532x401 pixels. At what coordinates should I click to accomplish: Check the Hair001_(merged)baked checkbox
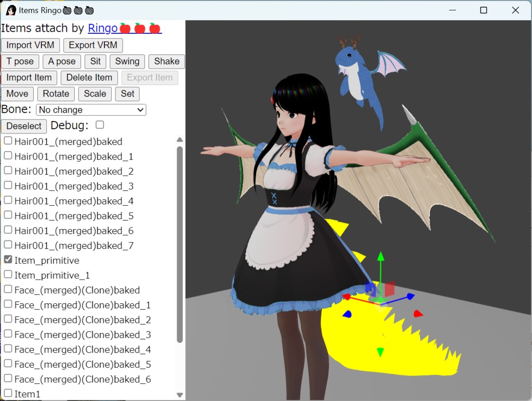pos(8,140)
